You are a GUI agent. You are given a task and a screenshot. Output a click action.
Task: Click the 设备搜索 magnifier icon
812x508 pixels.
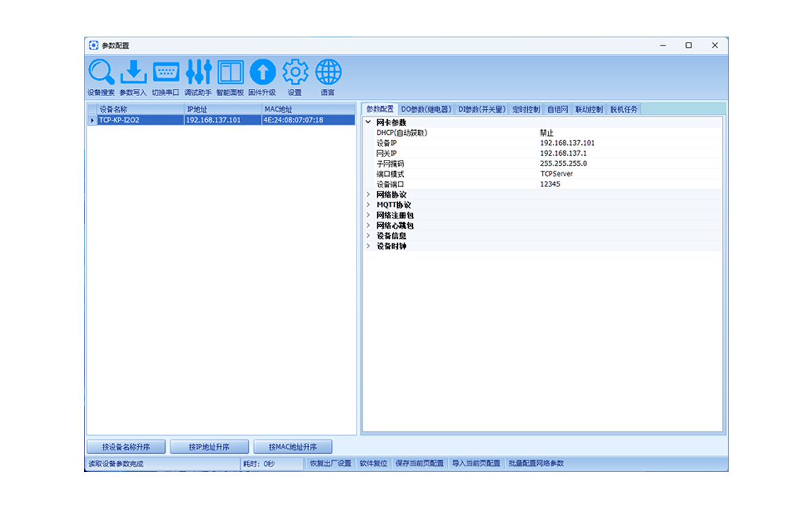tap(101, 72)
